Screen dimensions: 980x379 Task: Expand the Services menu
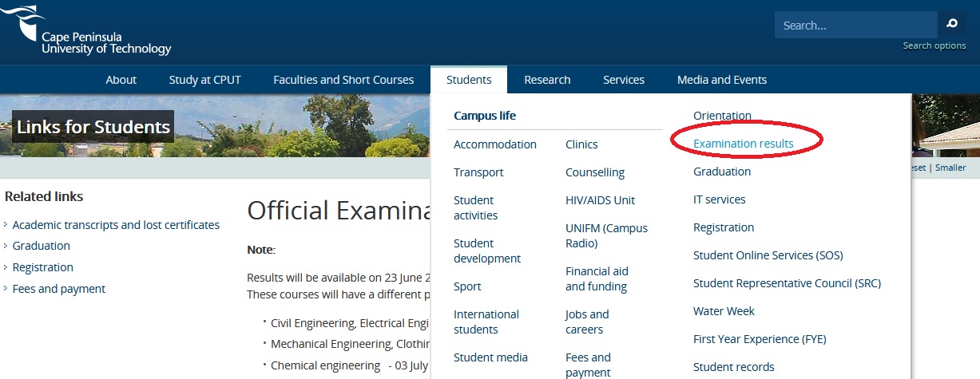[x=624, y=80]
